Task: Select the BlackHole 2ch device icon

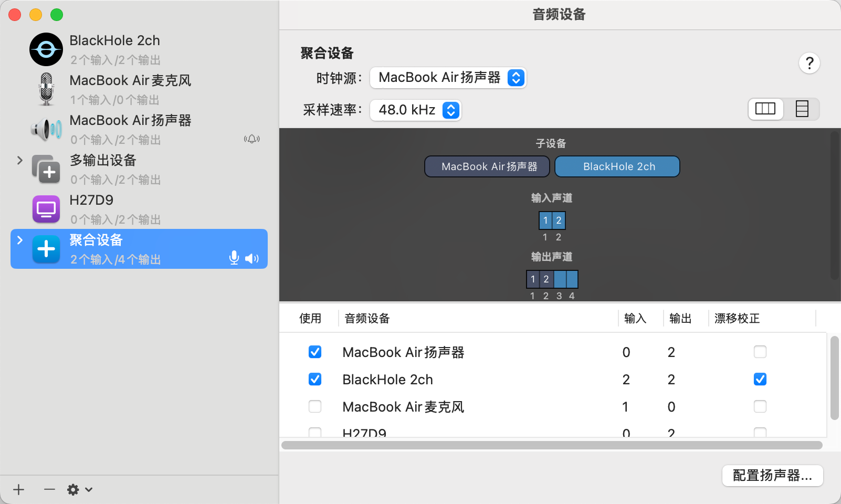Action: coord(46,49)
